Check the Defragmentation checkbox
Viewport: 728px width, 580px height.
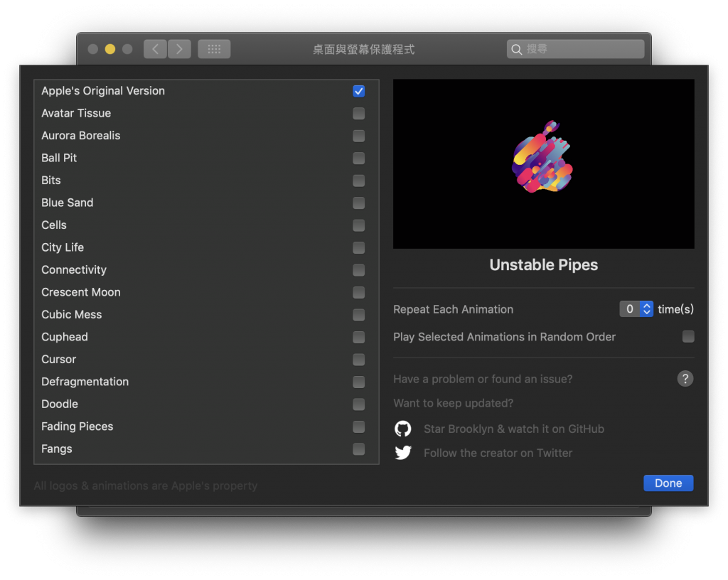coord(358,382)
